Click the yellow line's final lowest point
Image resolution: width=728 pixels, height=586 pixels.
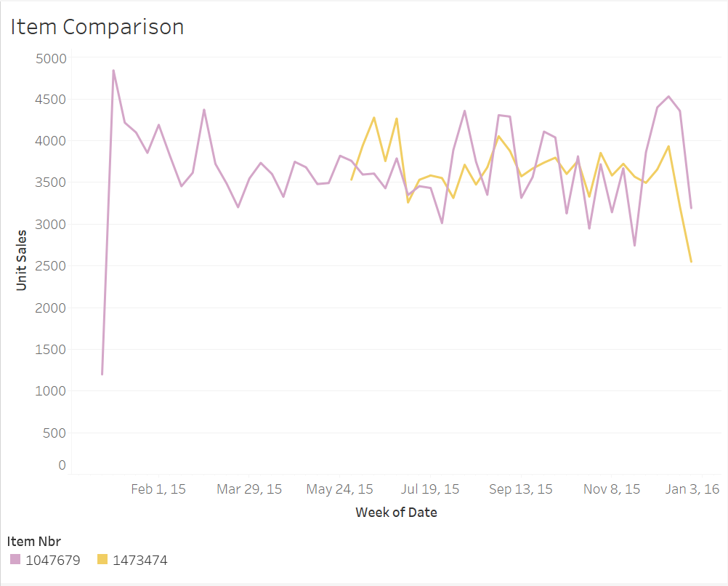(691, 261)
